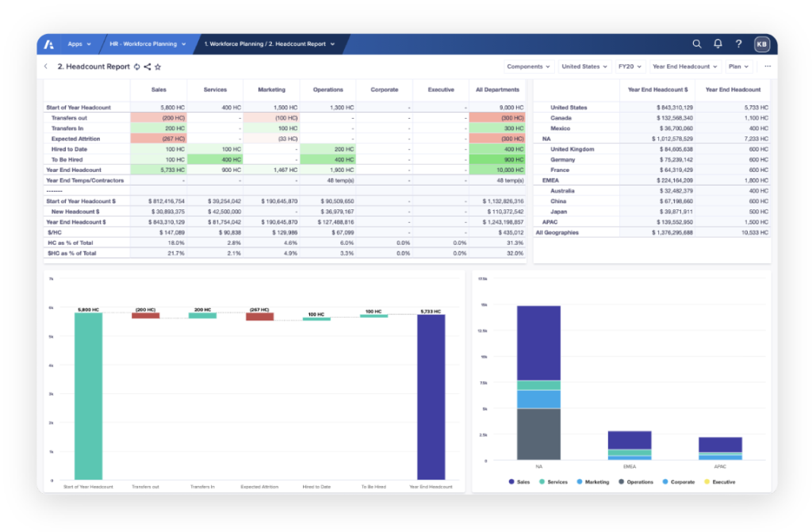Image resolution: width=812 pixels, height=532 pixels.
Task: Open the KB user profile avatar
Action: (762, 44)
